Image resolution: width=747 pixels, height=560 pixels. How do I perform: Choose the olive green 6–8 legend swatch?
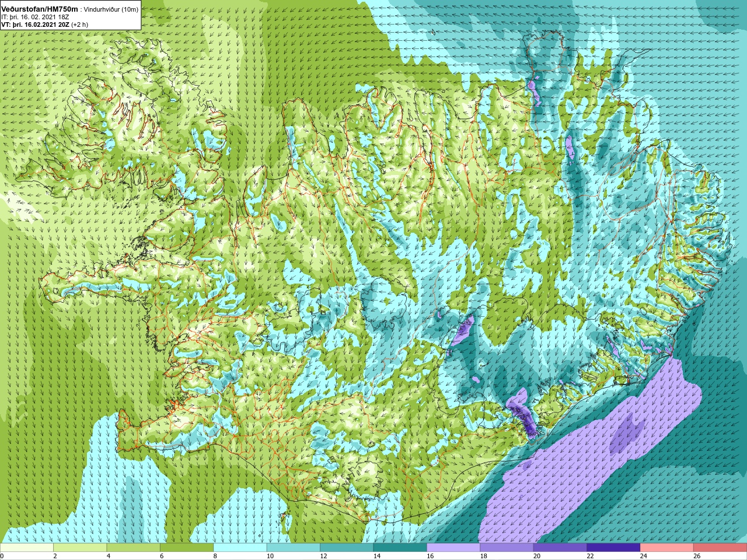[x=187, y=548]
